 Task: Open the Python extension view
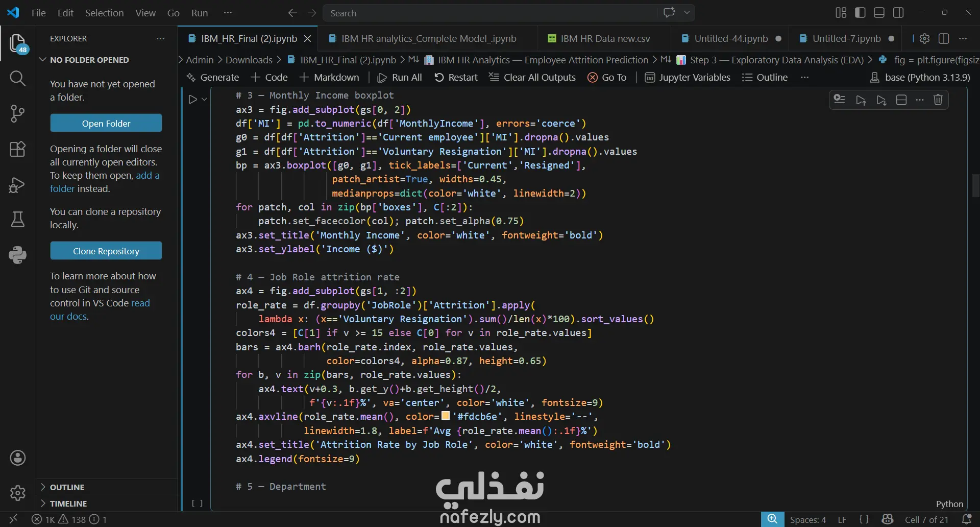[x=18, y=254]
